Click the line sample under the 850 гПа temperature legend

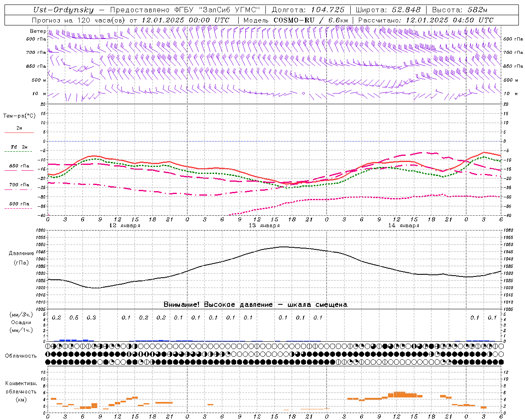(18, 170)
